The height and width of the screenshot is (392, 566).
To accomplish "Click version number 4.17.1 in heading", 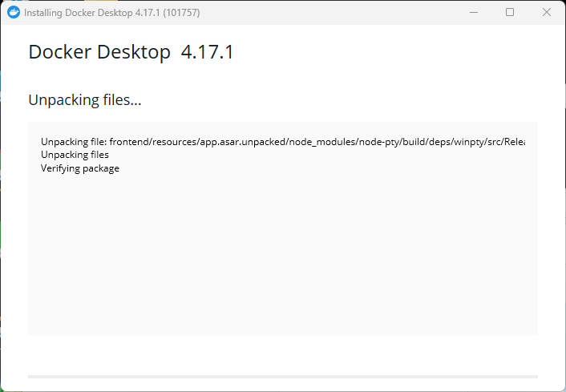I will tap(207, 53).
